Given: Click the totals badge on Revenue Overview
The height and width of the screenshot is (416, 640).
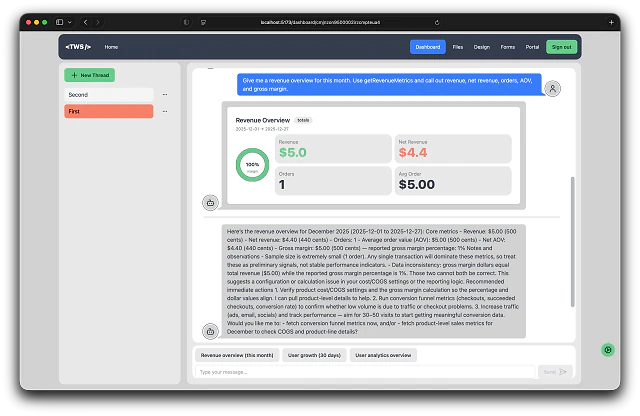Looking at the screenshot, I should (303, 120).
